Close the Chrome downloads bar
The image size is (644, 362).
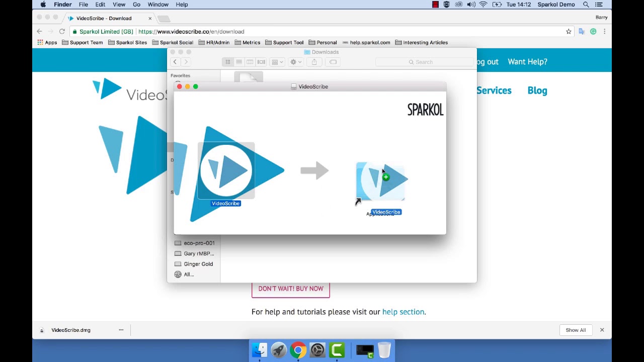602,330
